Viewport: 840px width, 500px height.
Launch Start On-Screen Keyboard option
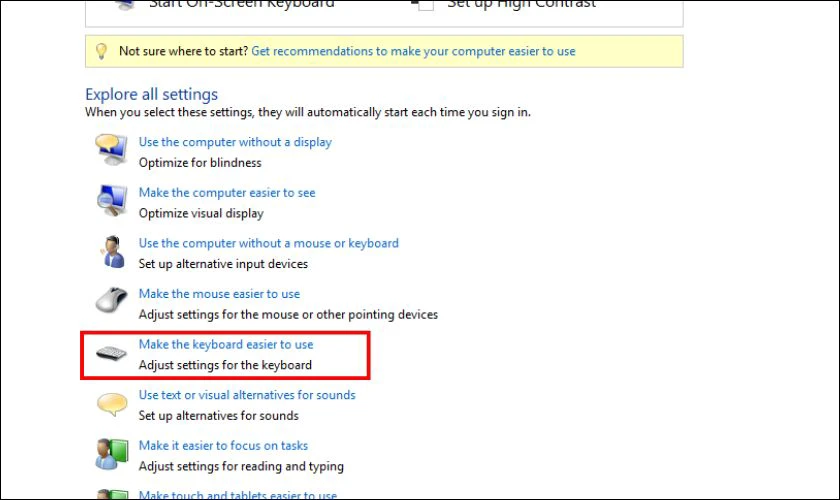(x=241, y=4)
